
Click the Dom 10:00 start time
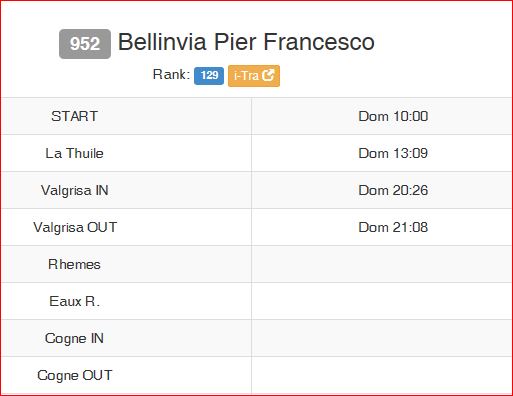coord(393,116)
